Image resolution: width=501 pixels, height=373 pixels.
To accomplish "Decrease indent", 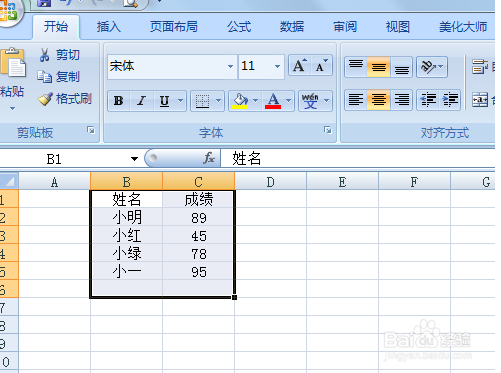I will 428,99.
